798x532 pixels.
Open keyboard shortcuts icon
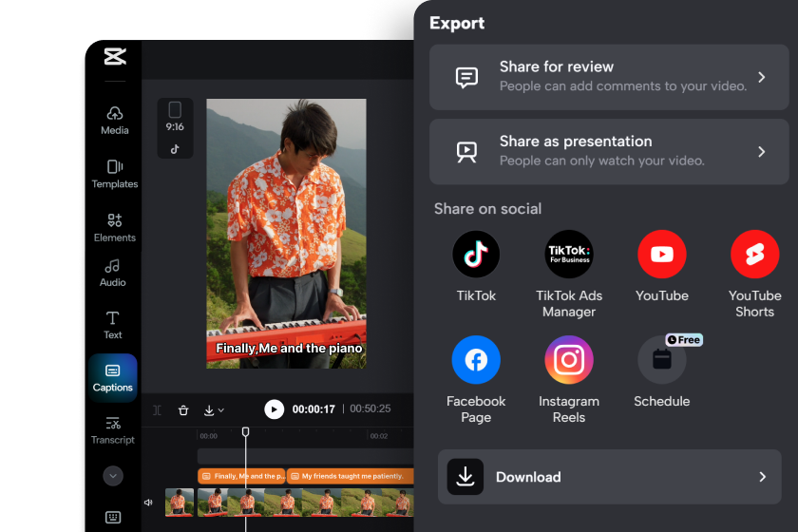pyautogui.click(x=113, y=517)
